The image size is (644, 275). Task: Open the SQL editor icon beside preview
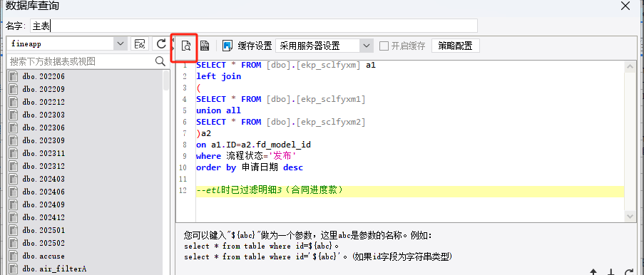point(205,46)
